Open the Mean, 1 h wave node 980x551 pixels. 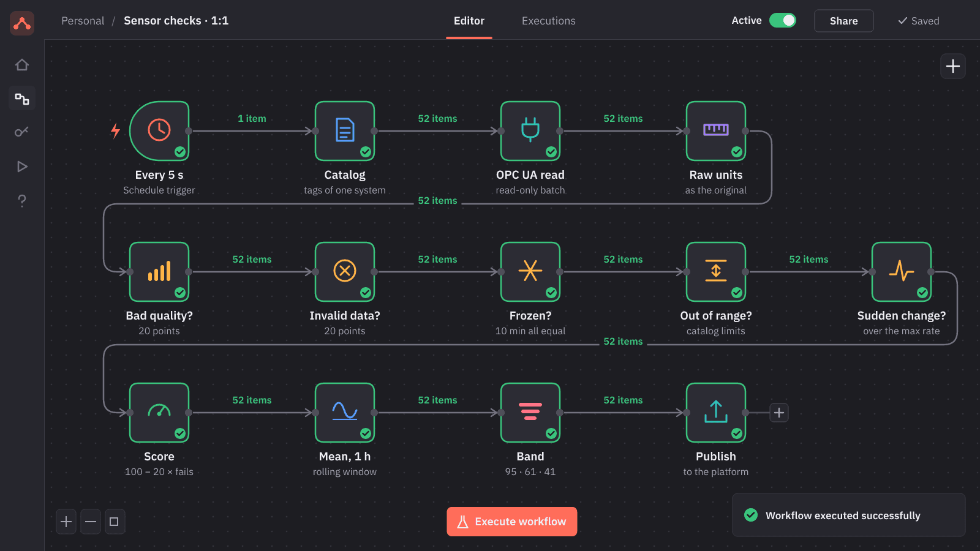tap(345, 413)
